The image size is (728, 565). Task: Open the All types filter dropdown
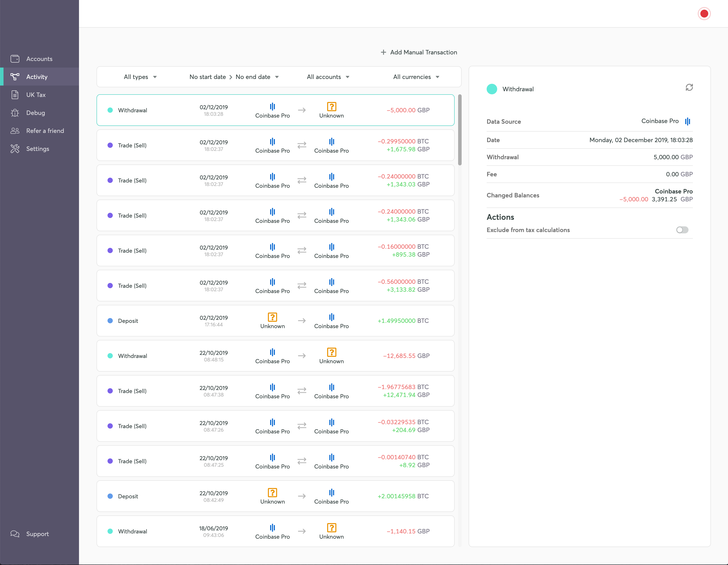(140, 77)
